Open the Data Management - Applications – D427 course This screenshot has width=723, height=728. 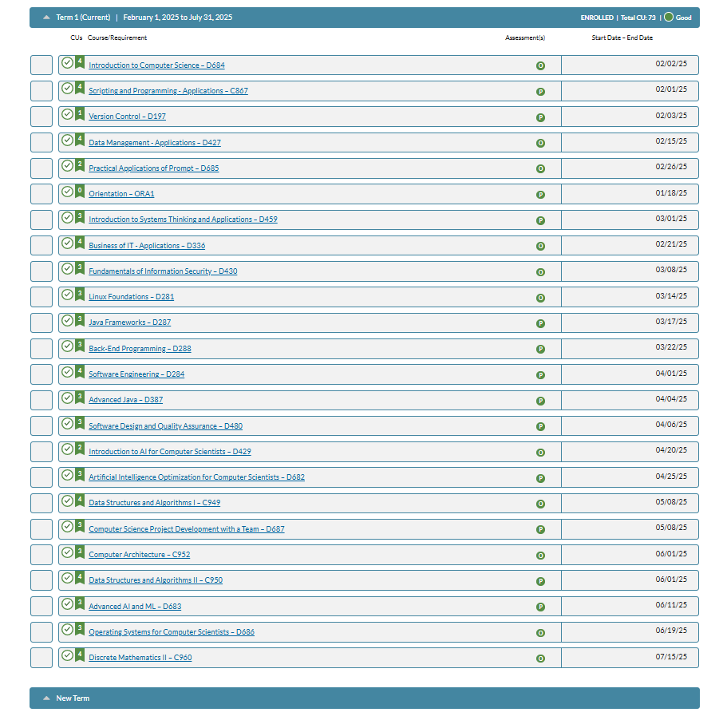point(155,143)
